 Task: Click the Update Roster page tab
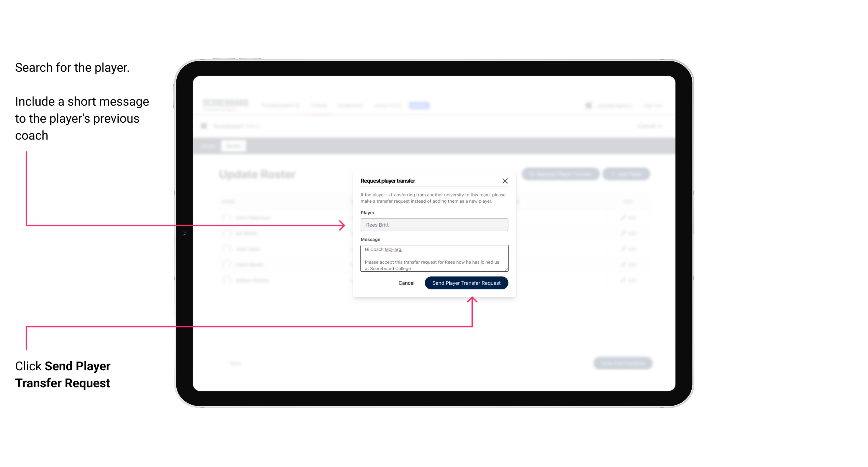tap(233, 146)
